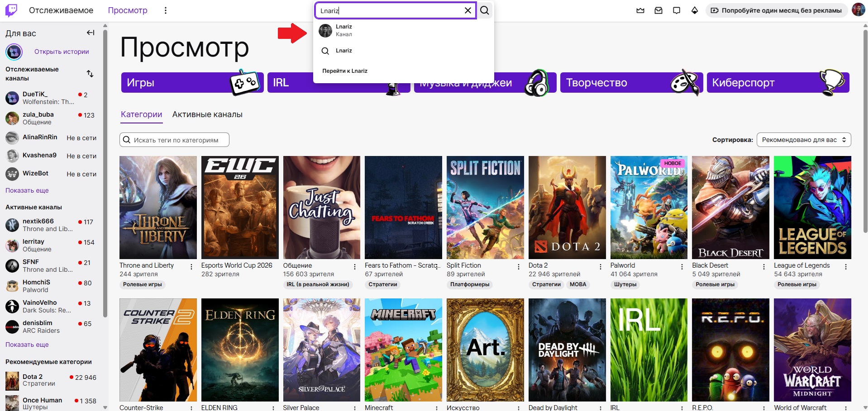
Task: Open the Отслеживаемое navigation tab
Action: pos(61,10)
